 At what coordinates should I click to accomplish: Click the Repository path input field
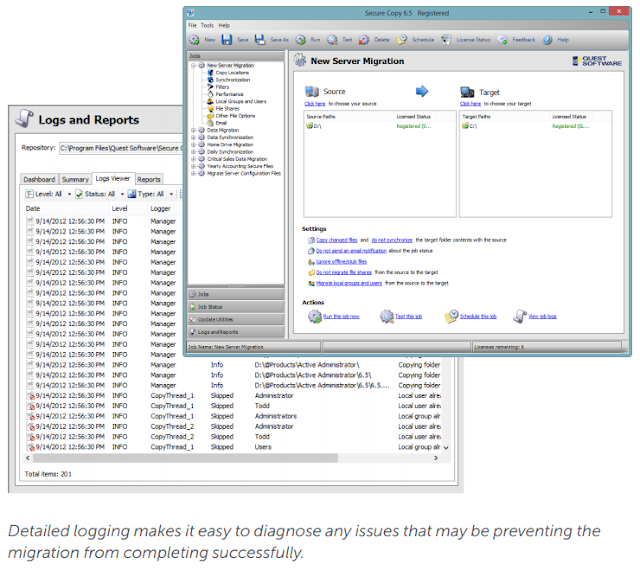(121, 148)
